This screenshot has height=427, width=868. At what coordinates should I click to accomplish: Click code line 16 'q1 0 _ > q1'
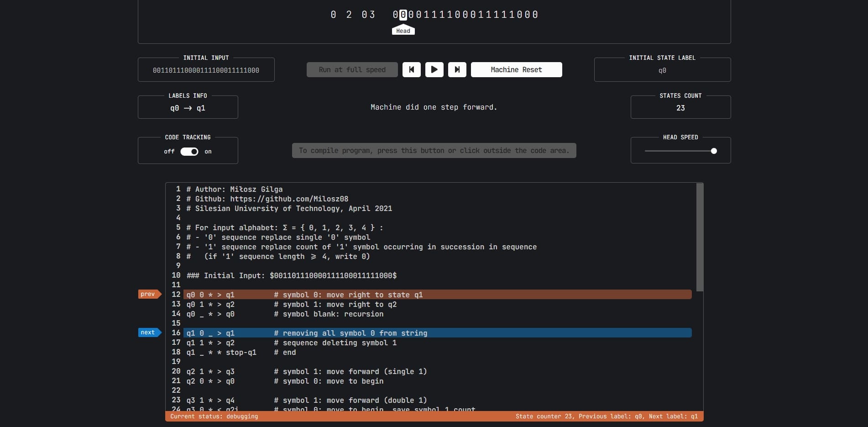(437, 333)
